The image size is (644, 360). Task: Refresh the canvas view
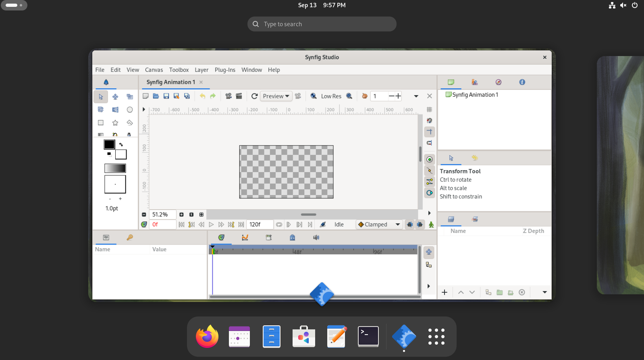point(254,96)
